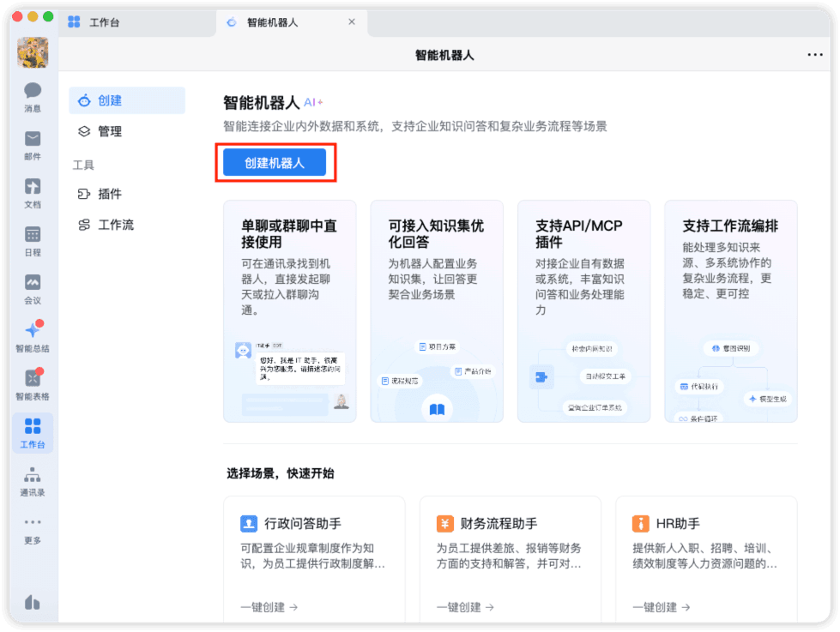
Task: Click the robot avatar in chat preview
Action: pyautogui.click(x=243, y=350)
